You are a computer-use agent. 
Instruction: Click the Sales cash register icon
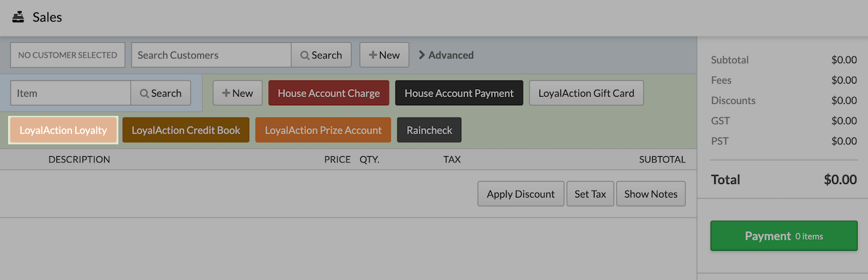coord(18,17)
